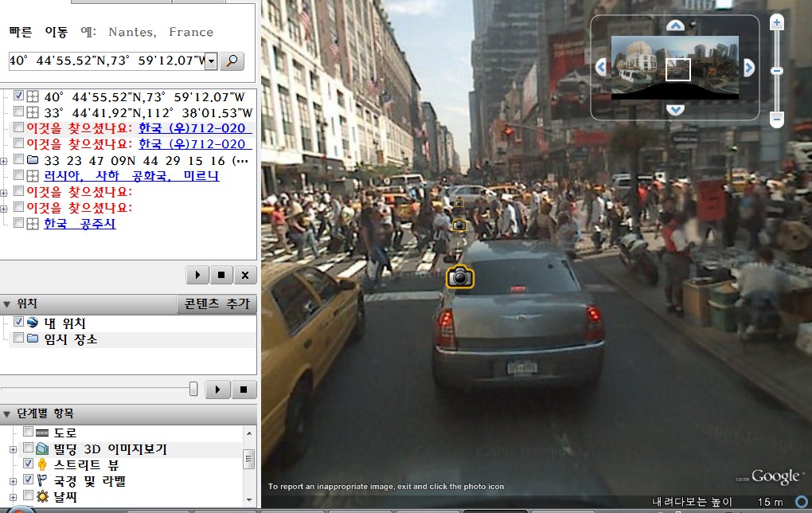Enable the 도로 layer checkbox

[29, 432]
